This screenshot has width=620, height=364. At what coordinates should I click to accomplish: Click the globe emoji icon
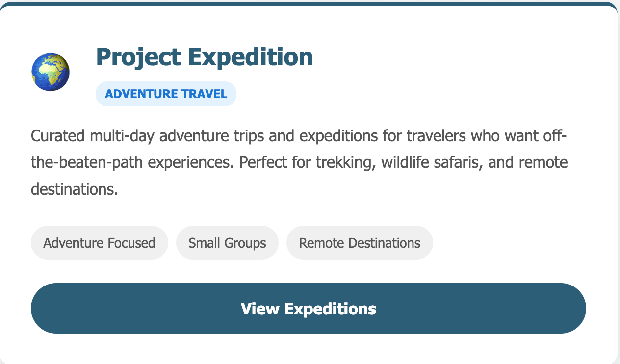pos(51,72)
